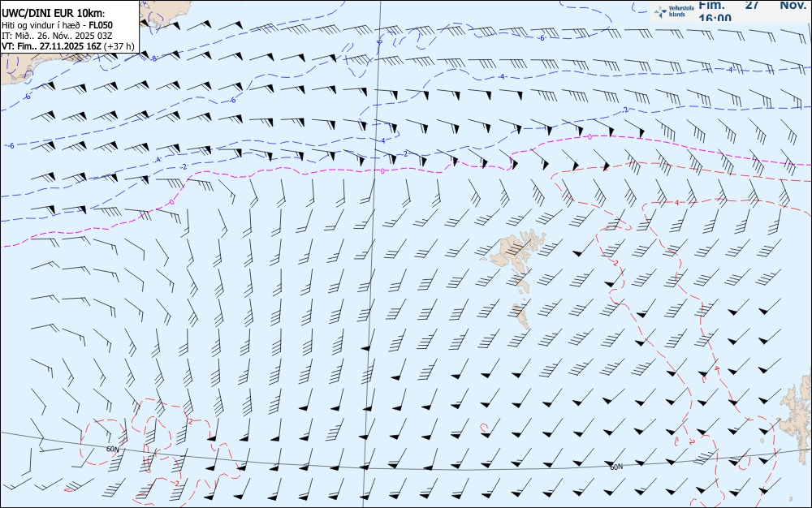Viewport: 812px width, 508px height.
Task: Click the 'Hiti og vindur í hæð - FL050' label
Action: [58, 25]
